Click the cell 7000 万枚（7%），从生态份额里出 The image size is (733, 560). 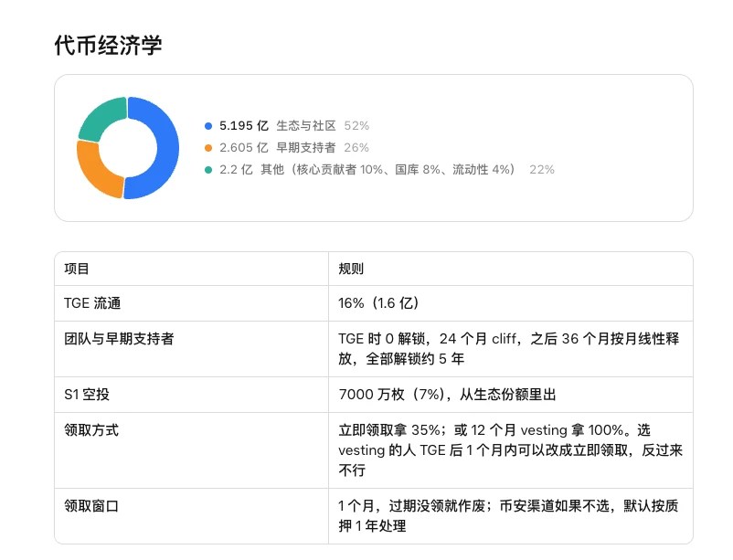point(511,395)
